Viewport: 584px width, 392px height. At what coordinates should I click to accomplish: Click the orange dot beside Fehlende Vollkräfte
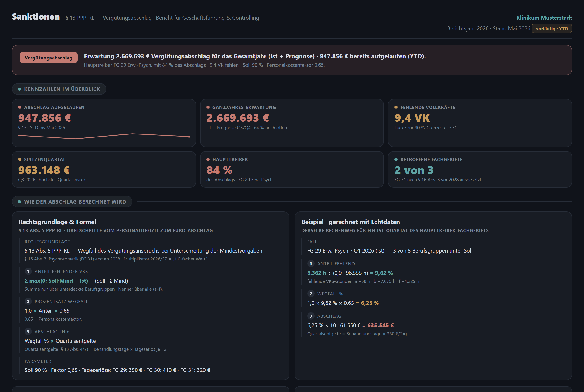(x=396, y=107)
